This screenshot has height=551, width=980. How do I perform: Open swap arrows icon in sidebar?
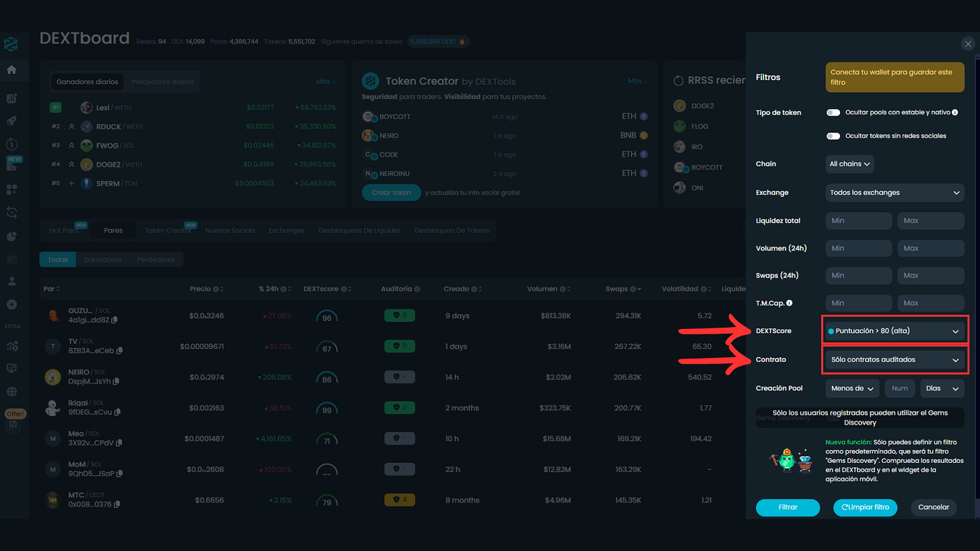tap(11, 212)
